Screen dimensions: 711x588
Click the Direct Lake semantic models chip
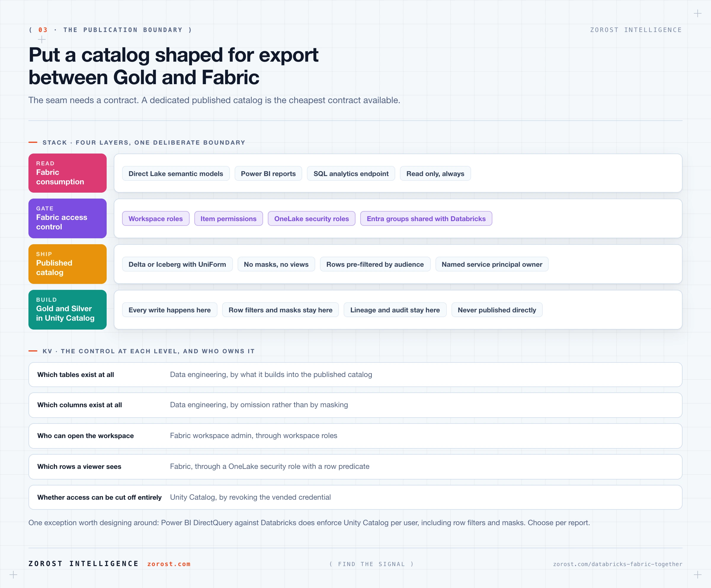(176, 173)
